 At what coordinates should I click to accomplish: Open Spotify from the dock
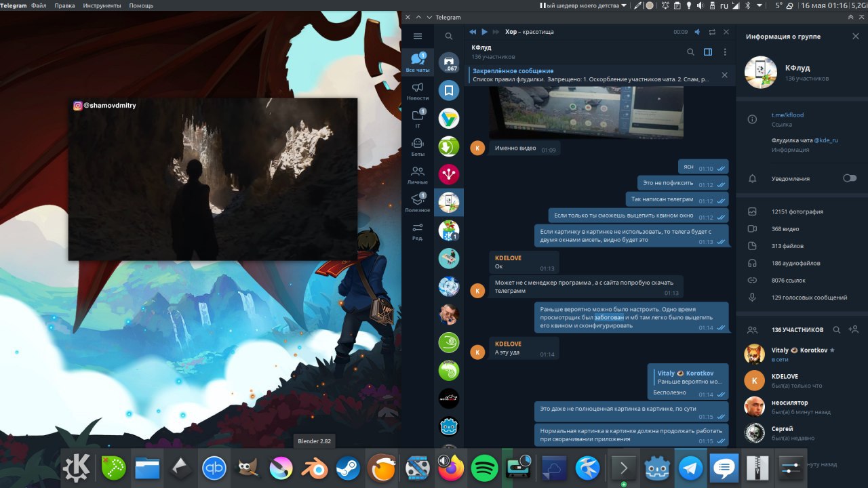pyautogui.click(x=484, y=468)
